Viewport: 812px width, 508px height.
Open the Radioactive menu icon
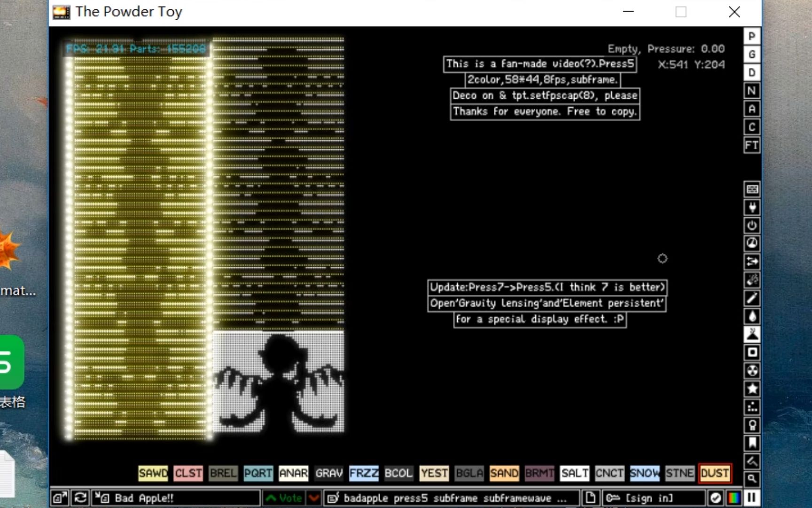752,371
